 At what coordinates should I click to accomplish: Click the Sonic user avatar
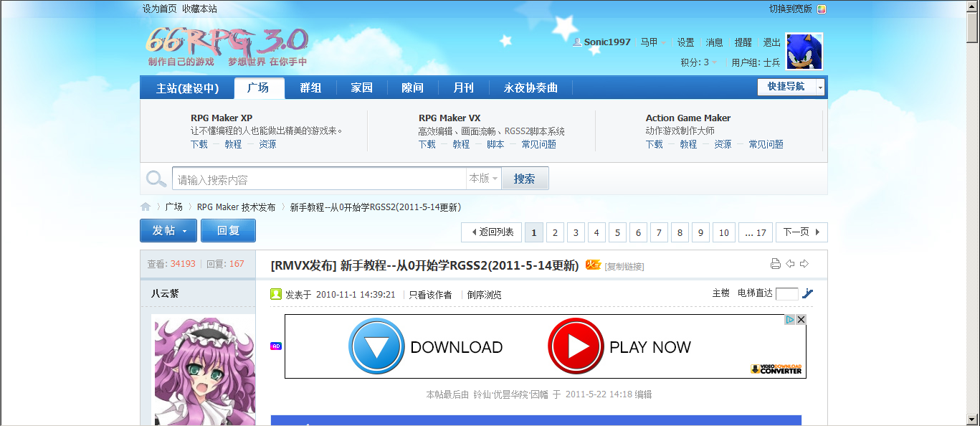(x=804, y=52)
